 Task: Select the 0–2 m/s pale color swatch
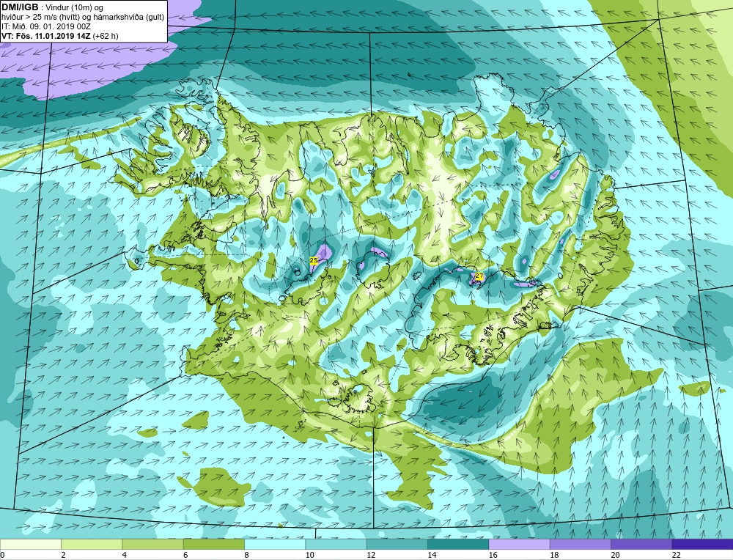point(30,544)
